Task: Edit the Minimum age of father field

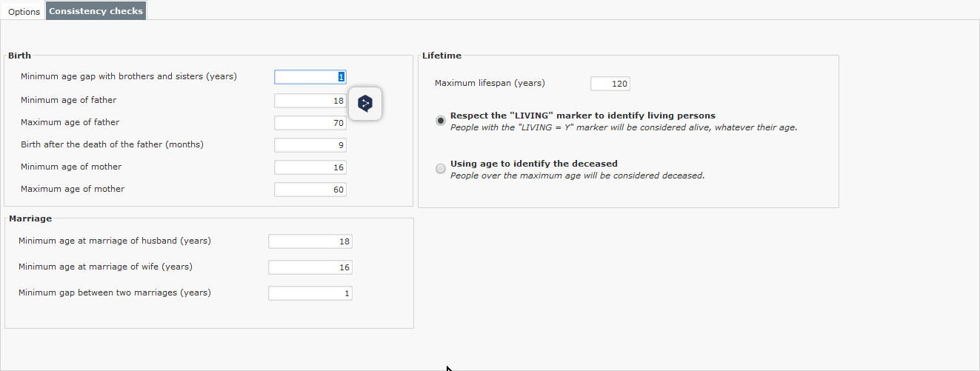Action: 310,101
